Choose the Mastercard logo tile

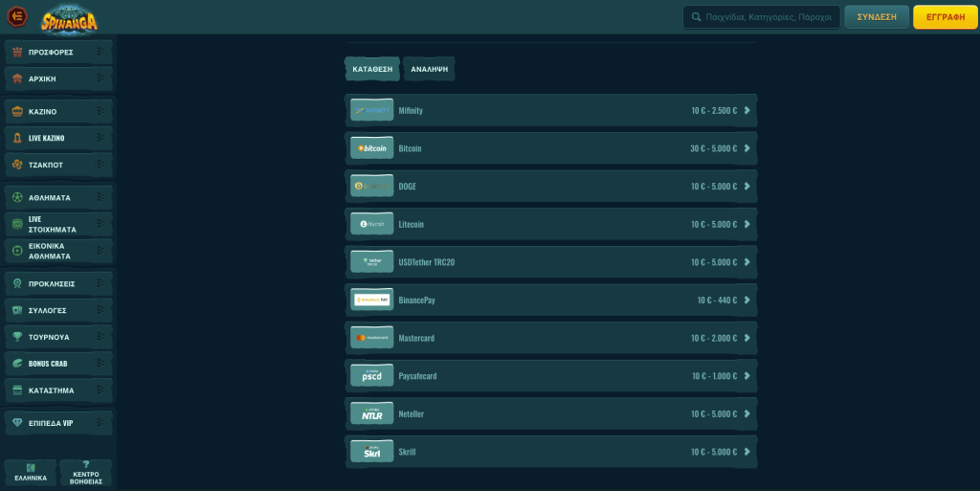tap(371, 338)
